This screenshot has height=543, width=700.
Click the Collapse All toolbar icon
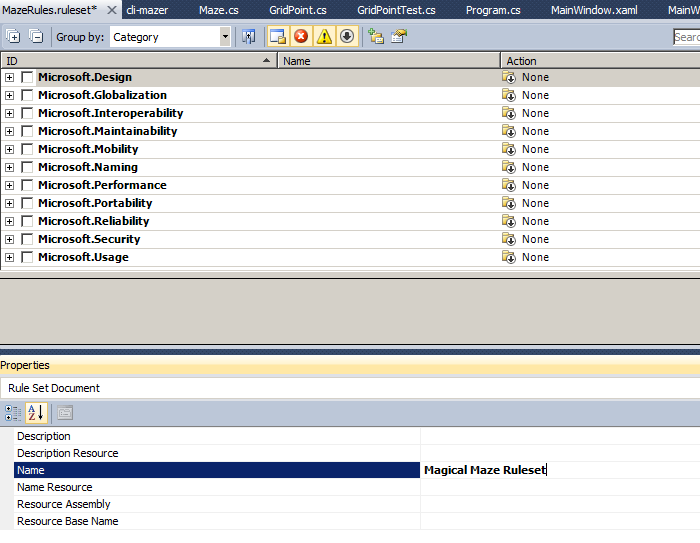[x=36, y=36]
